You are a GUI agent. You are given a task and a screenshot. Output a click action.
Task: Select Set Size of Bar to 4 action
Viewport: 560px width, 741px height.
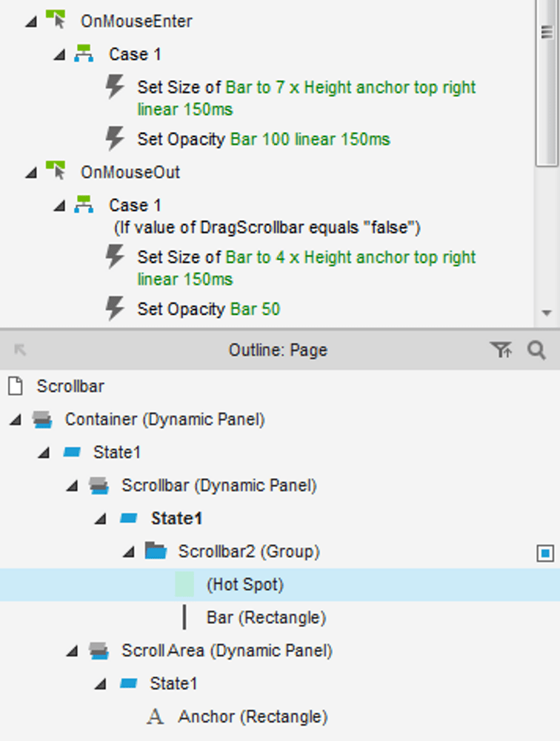(306, 268)
